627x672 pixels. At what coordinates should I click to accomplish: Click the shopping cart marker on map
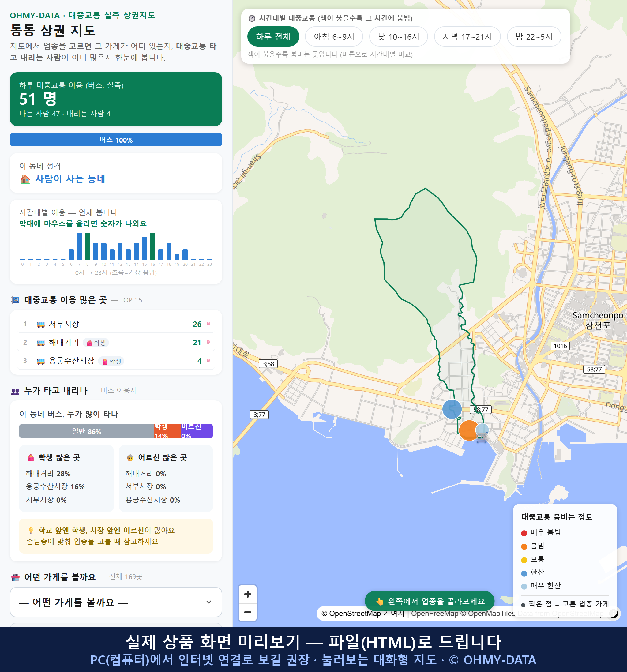(482, 437)
